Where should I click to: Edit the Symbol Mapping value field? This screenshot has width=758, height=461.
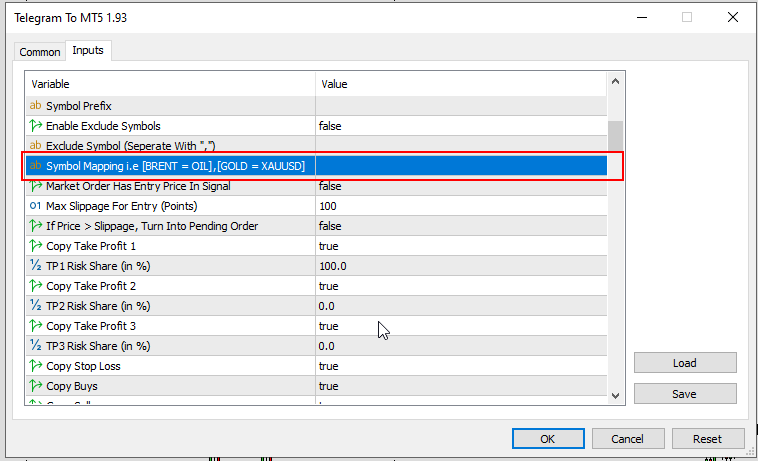point(460,166)
